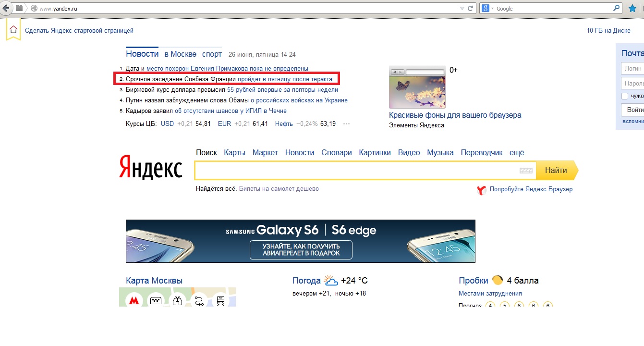
Task: Click the yellow traffic level ball icon
Action: 497,280
